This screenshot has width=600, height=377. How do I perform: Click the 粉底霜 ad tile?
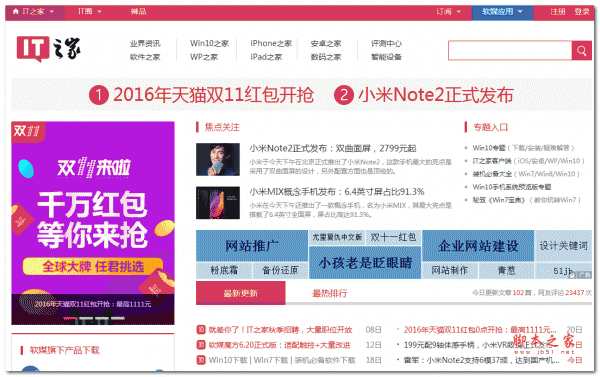tap(224, 271)
